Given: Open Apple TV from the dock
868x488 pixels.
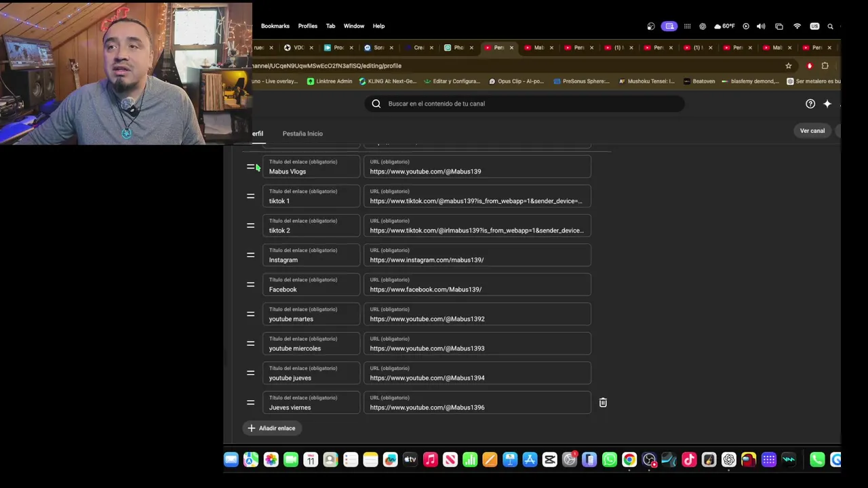Looking at the screenshot, I should tap(410, 460).
